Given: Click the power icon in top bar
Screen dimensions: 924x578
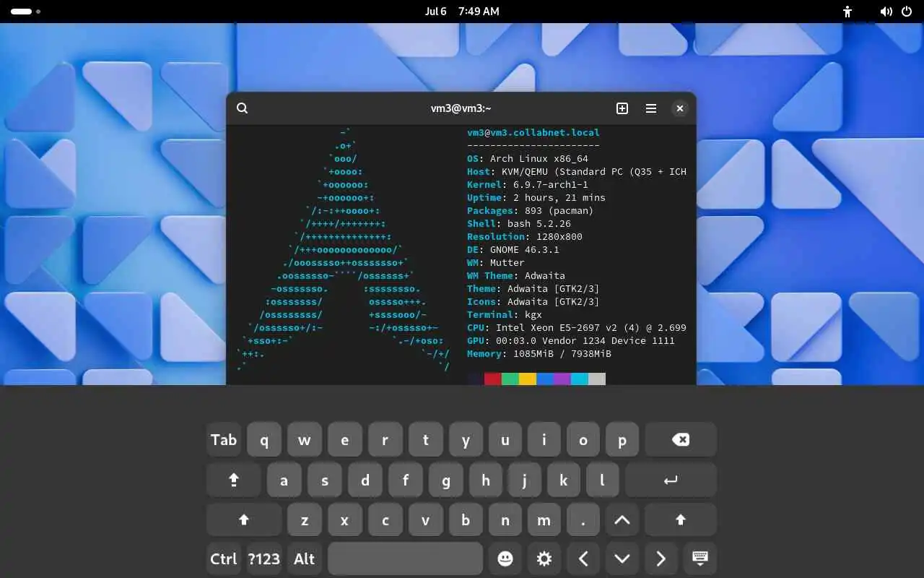Looking at the screenshot, I should click(x=907, y=12).
